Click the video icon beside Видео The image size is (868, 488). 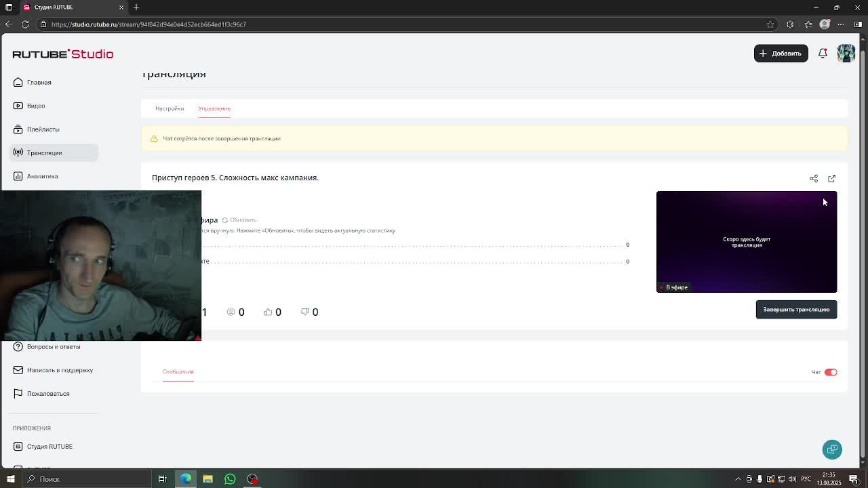[18, 106]
